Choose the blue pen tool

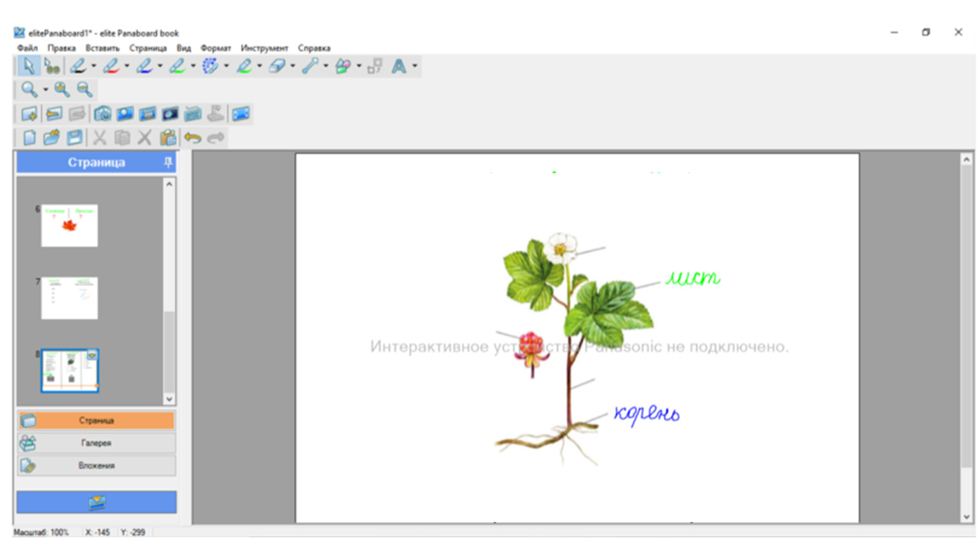[144, 66]
